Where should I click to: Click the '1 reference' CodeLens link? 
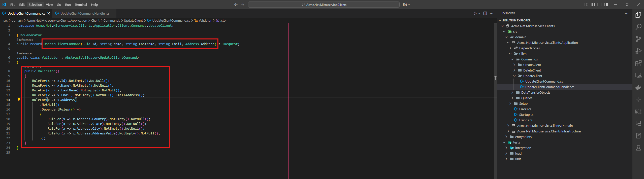24,53
